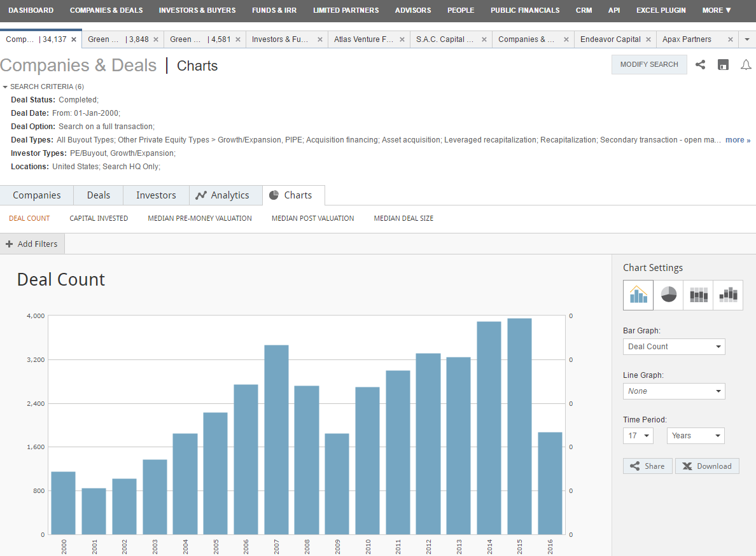Close the Endeavor Capital tab
Image resolution: width=756 pixels, height=556 pixels.
point(648,39)
